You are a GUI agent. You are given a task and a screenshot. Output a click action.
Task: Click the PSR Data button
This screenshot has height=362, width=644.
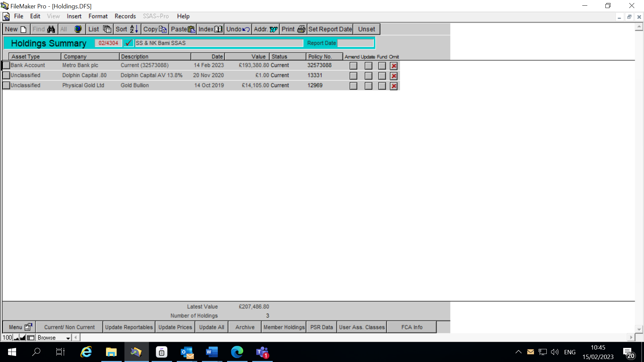(x=321, y=327)
